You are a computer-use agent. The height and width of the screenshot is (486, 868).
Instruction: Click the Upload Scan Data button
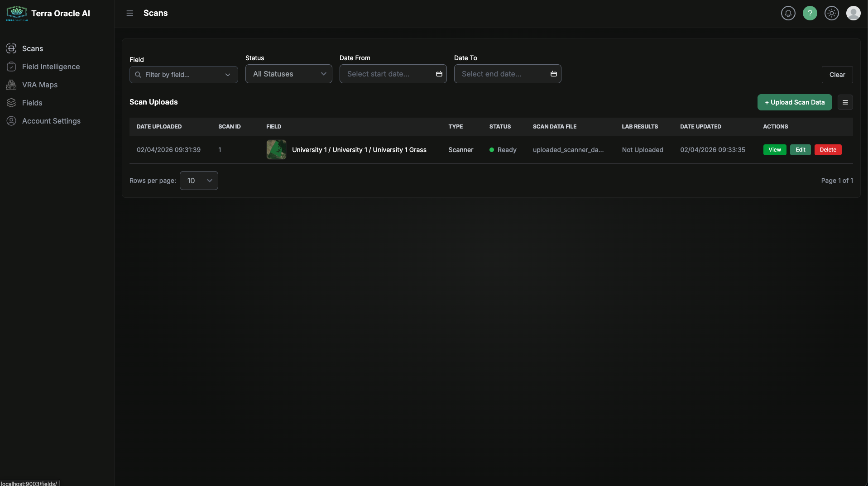tap(795, 102)
